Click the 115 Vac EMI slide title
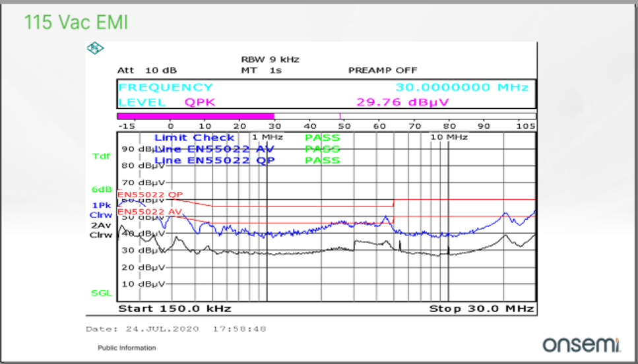This screenshot has height=364, width=638. tap(76, 23)
